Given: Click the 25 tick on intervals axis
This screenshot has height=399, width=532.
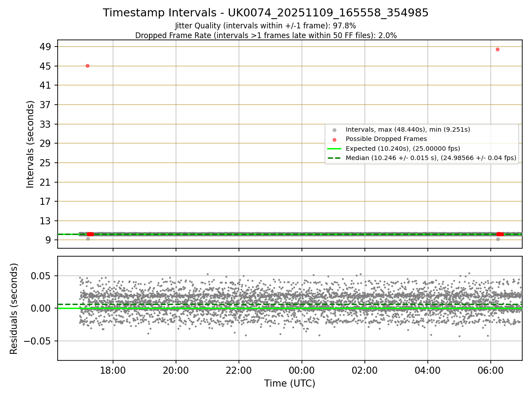Looking at the screenshot, I should (46, 163).
